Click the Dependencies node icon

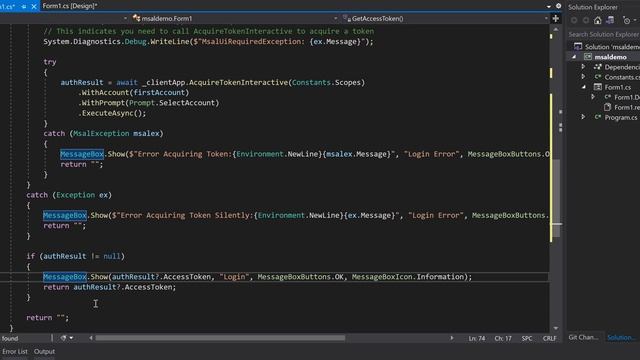pyautogui.click(x=598, y=67)
